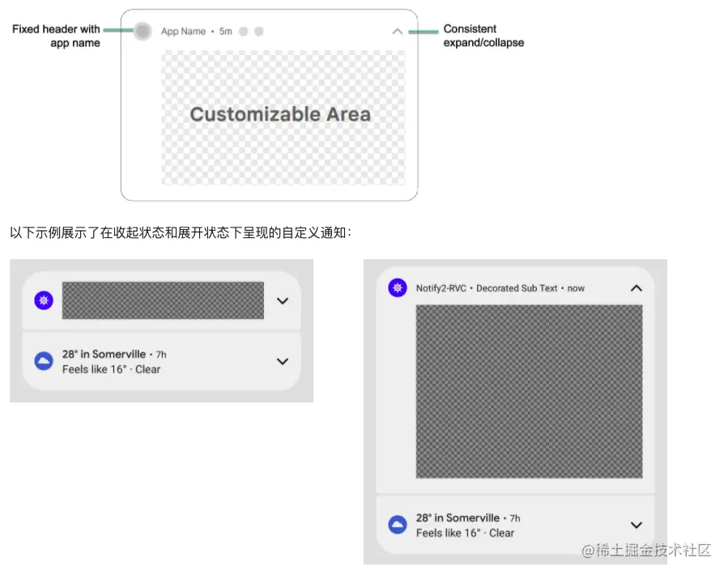Collapse the diagram notification using the up chevron

pos(398,32)
